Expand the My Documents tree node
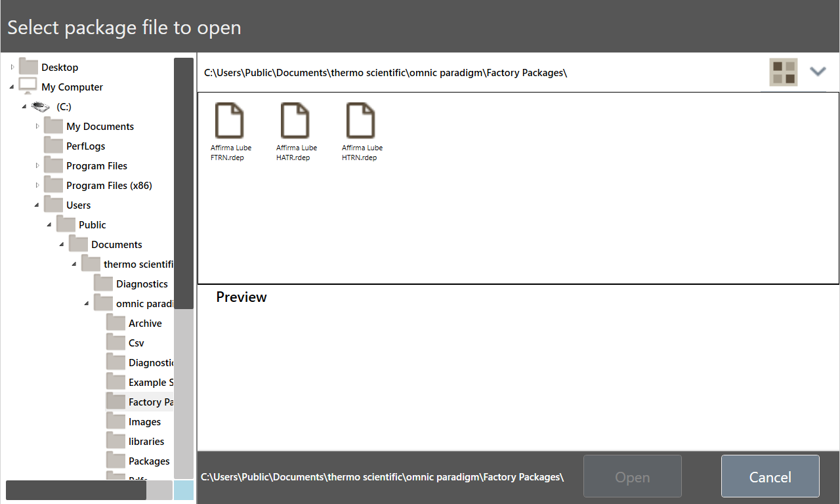The height and width of the screenshot is (504, 840). click(37, 126)
